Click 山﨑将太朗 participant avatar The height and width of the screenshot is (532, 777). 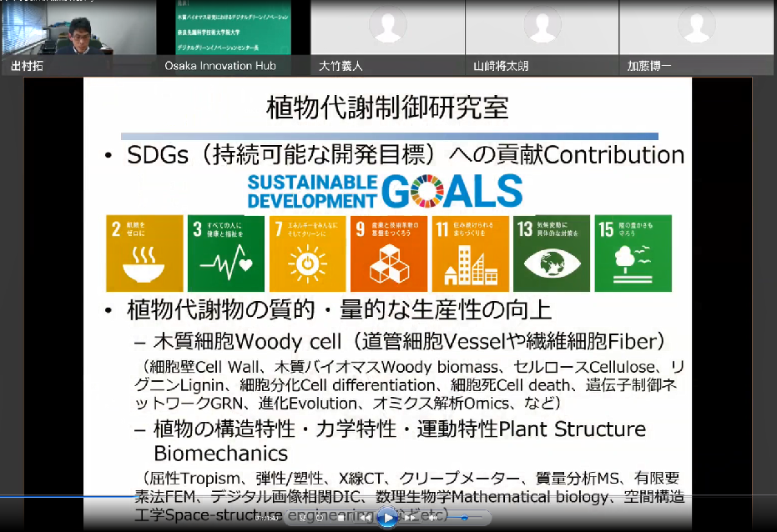tap(542, 28)
